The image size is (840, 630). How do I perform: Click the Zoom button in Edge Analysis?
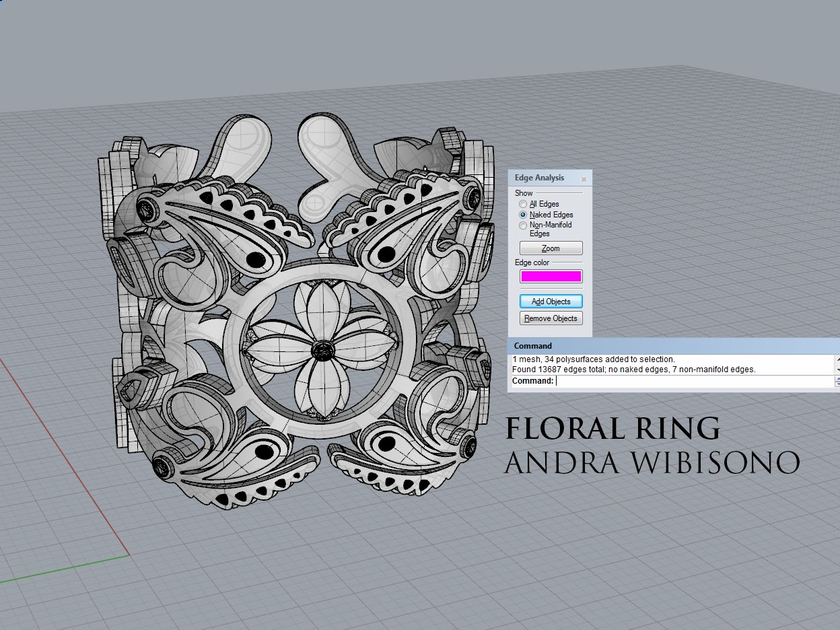[x=551, y=248]
